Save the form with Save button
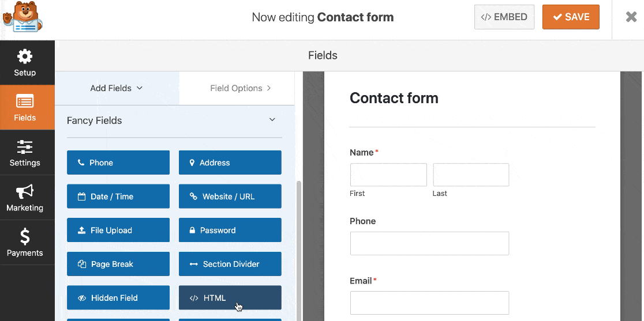The height and width of the screenshot is (321, 644). tap(571, 17)
